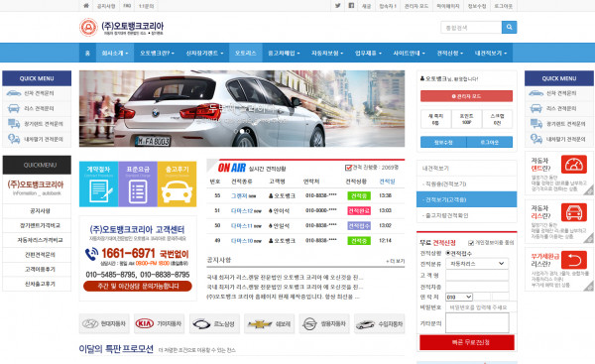The width and height of the screenshot is (595, 364).
Task: Open 공지사항 in the top utility bar
Action: pyautogui.click(x=106, y=6)
